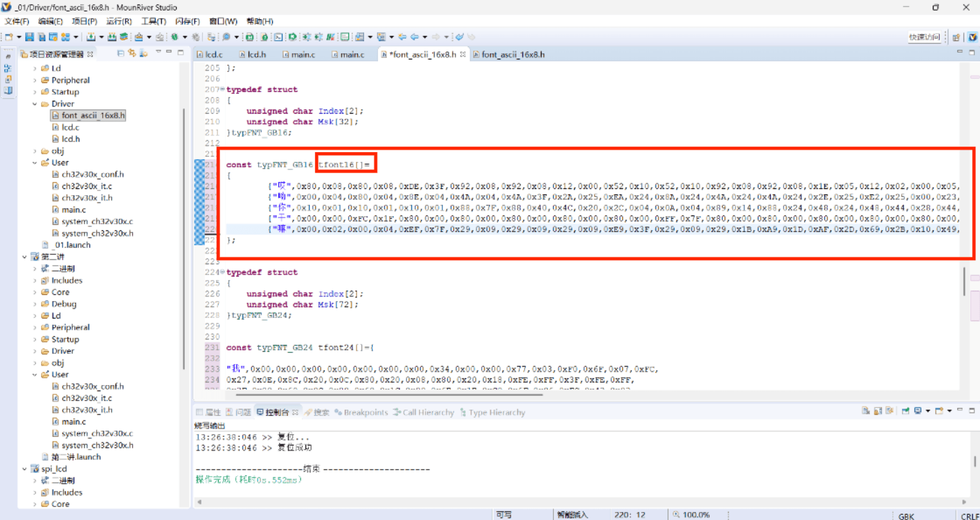This screenshot has width=980, height=520.
Task: Click the editor horizontal scrollbar
Action: 389,395
